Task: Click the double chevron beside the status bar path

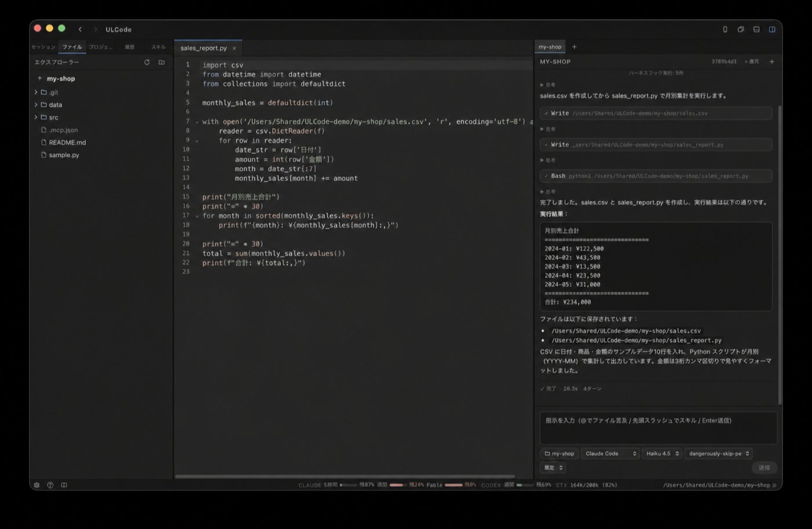Action: coord(774,485)
